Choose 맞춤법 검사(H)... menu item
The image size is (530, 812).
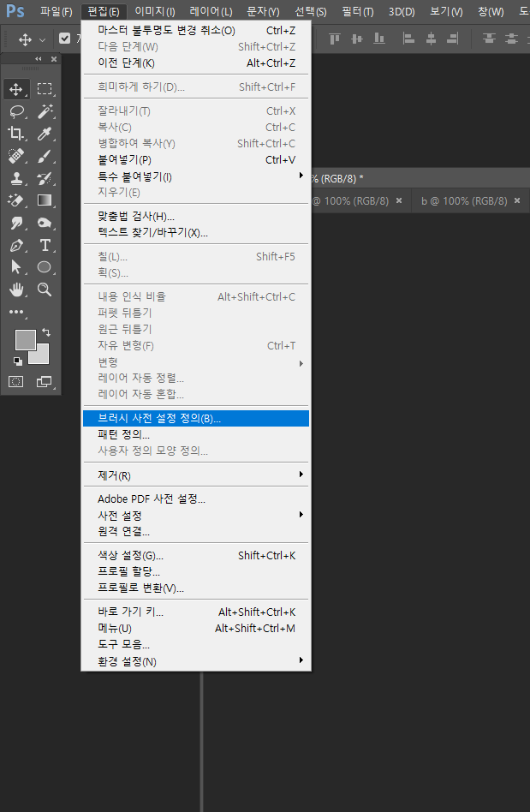(x=195, y=217)
